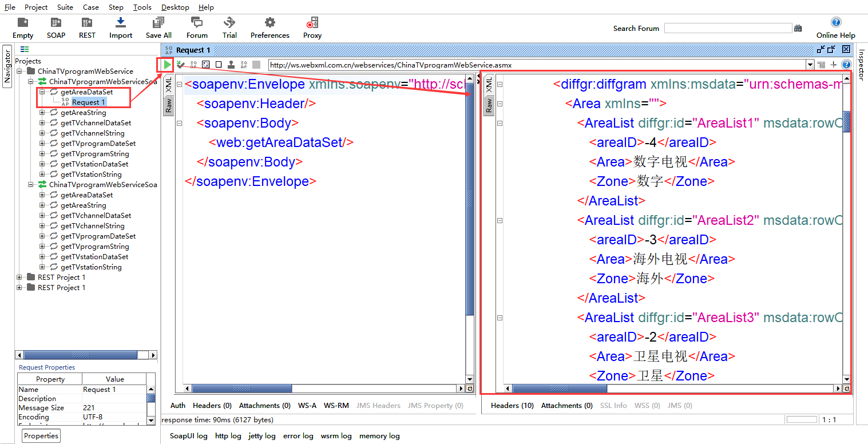Open the Proxy settings toolbar icon
Screen dimensions: 868x444
coord(312,23)
